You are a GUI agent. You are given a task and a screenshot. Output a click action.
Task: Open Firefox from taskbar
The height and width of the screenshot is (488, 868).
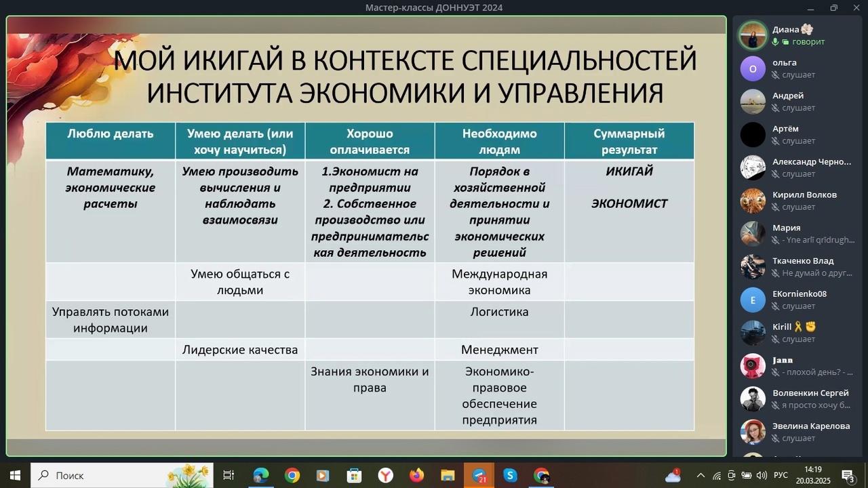point(416,475)
